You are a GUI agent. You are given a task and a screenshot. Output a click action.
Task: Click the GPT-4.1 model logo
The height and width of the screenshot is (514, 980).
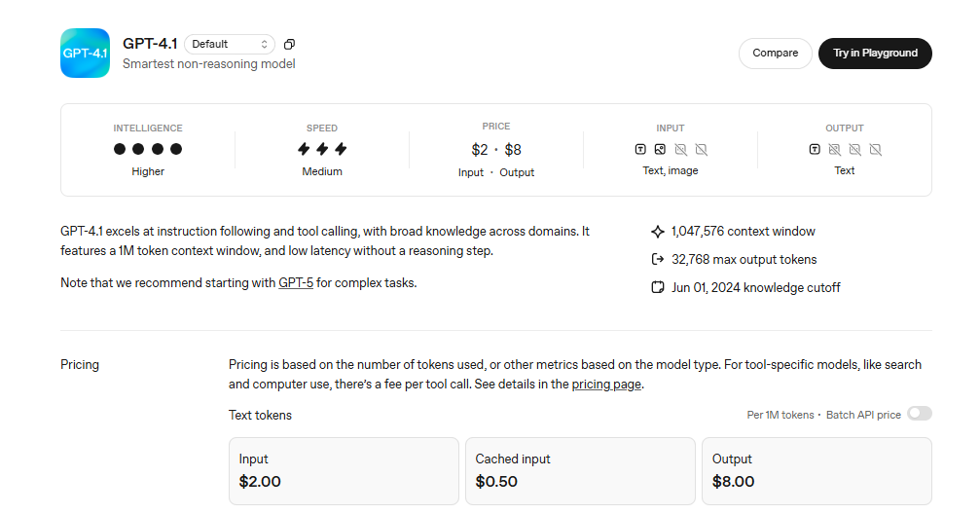coord(85,54)
